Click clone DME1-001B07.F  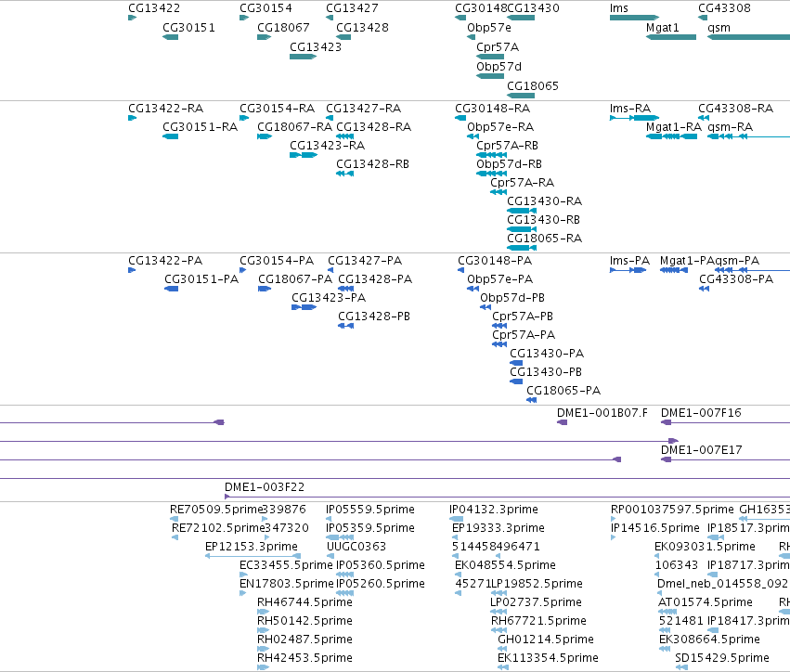point(562,422)
